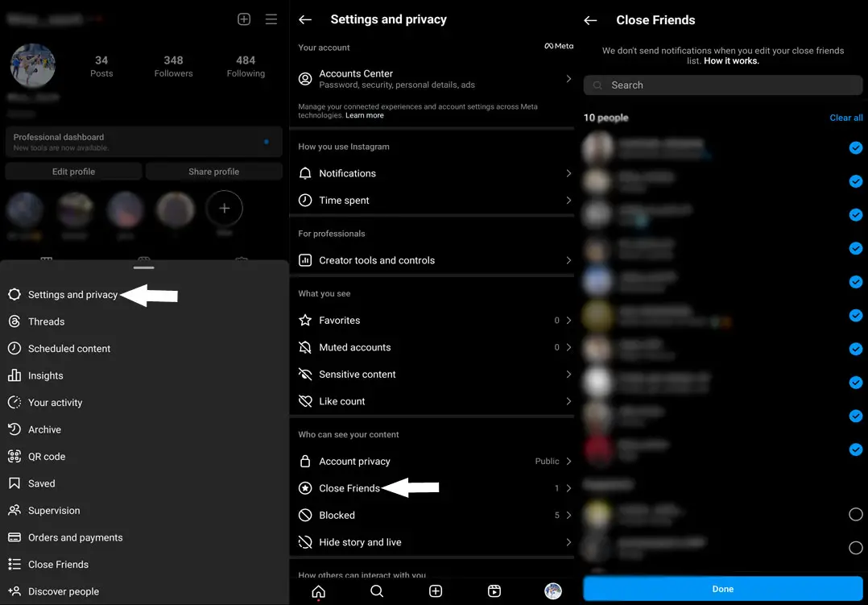Viewport: 868px width, 605px height.
Task: Tap the create new post plus icon on profile
Action: (x=244, y=19)
